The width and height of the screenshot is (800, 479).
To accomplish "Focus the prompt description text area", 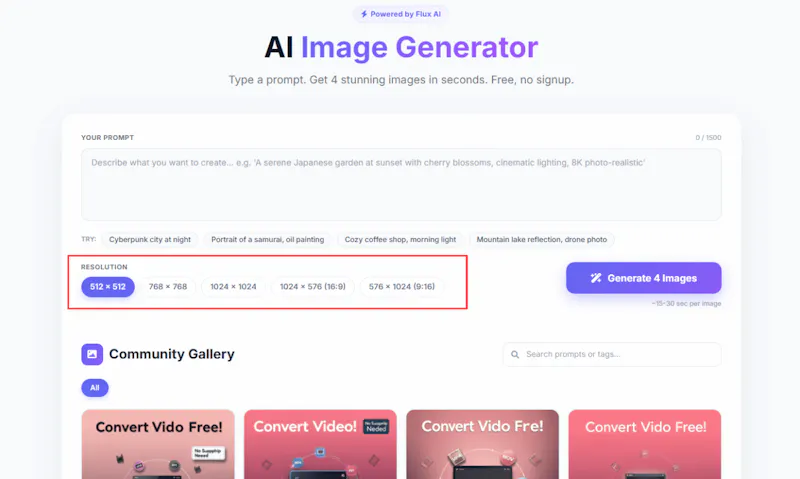I will click(401, 185).
